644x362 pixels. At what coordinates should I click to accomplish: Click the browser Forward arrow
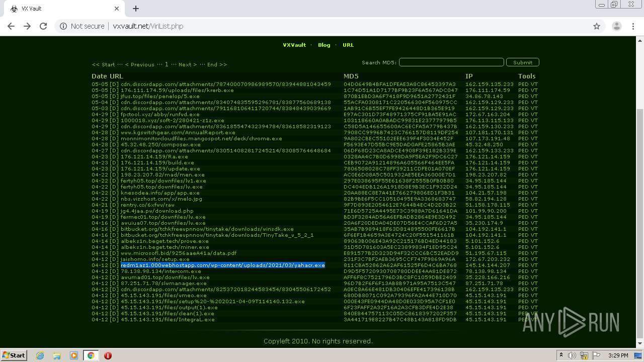(x=27, y=26)
